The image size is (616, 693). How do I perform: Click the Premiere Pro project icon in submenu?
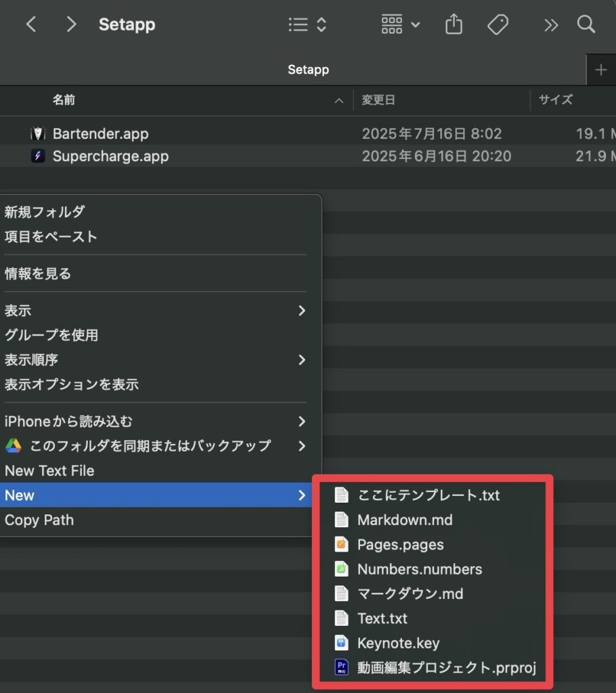click(341, 667)
